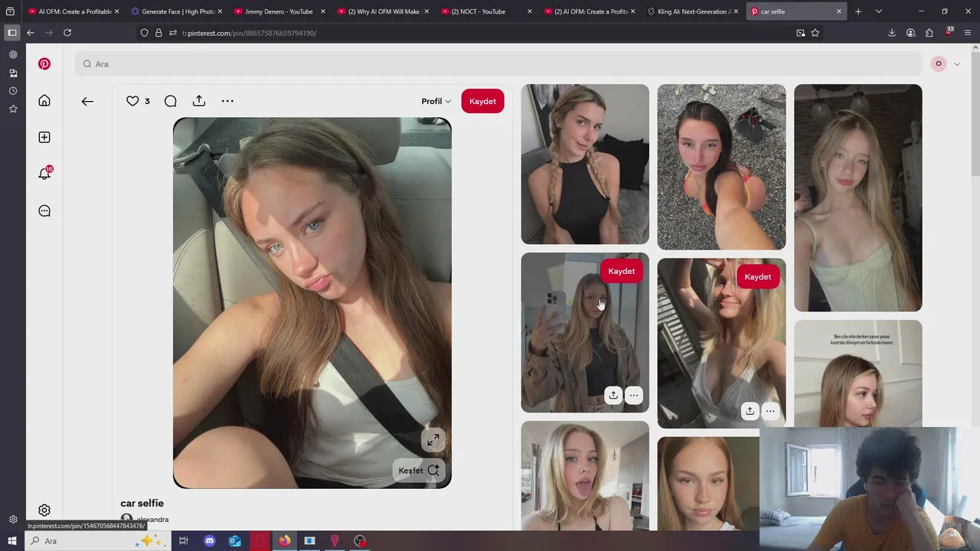Share the mirror selfie pin thumbnail

613,395
